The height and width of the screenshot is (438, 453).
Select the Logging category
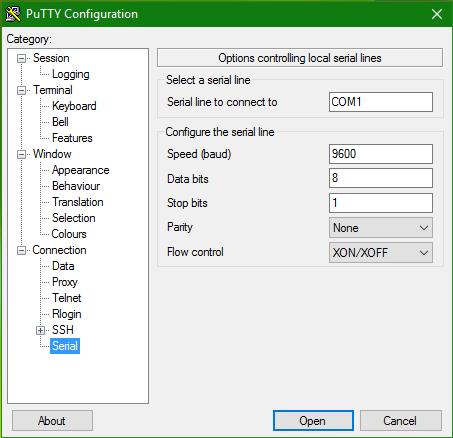[71, 74]
